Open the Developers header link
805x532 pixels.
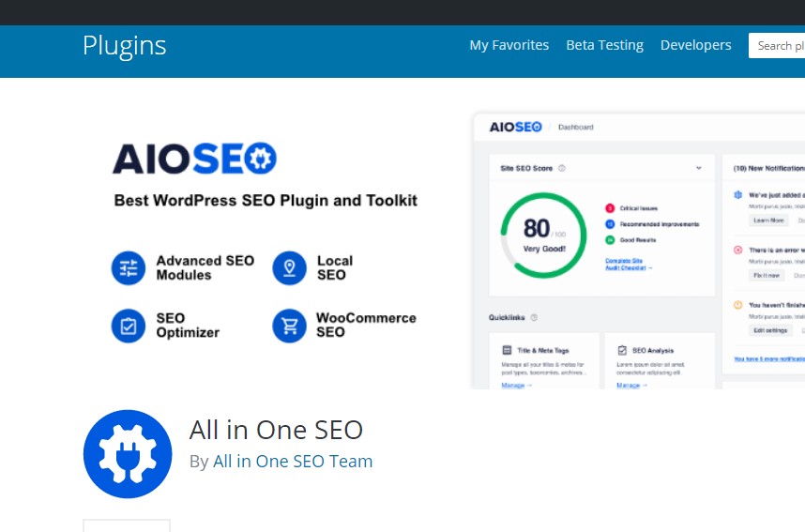click(x=695, y=45)
